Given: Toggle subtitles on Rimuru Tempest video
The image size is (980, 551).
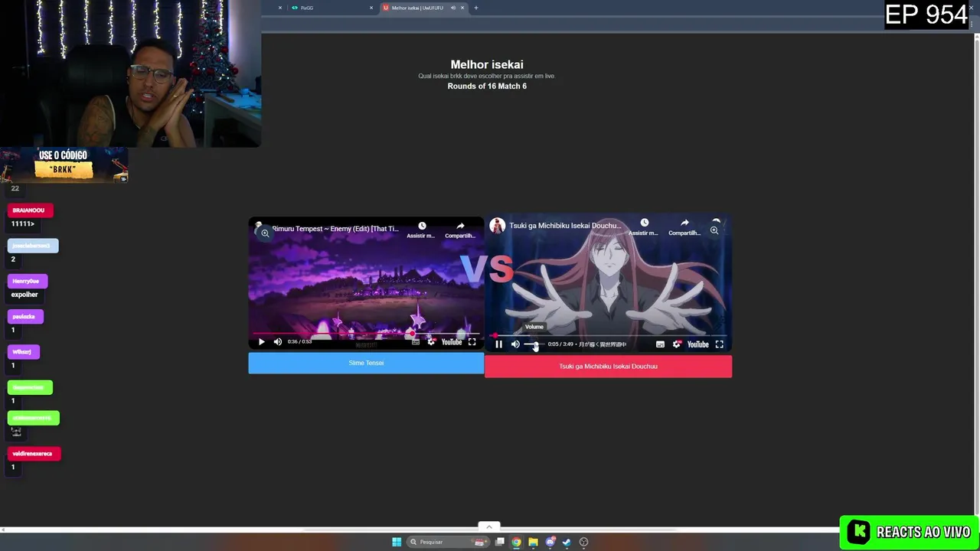Looking at the screenshot, I should 416,342.
